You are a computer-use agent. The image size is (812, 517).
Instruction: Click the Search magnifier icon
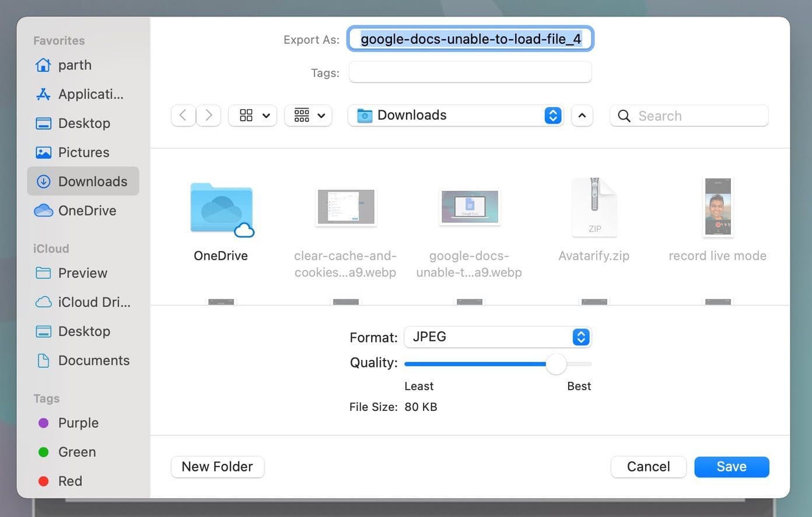click(x=624, y=116)
